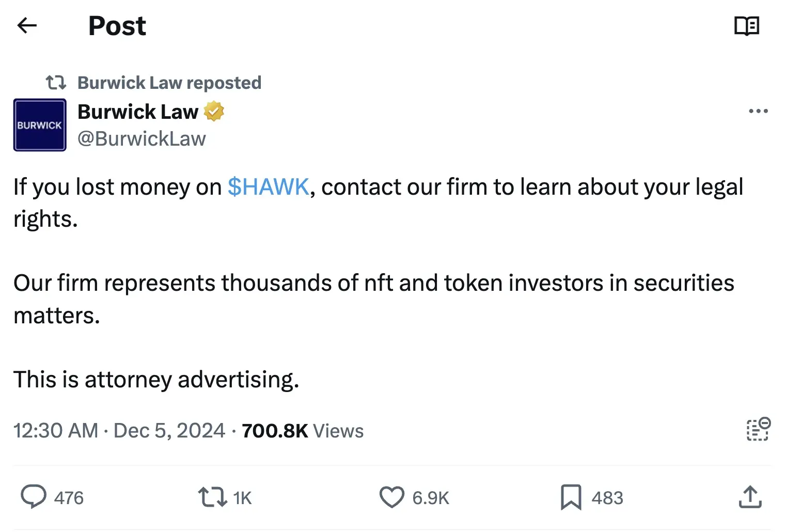This screenshot has height=532, width=786.
Task: Click the "Burwick Law reposted" label
Action: [169, 83]
